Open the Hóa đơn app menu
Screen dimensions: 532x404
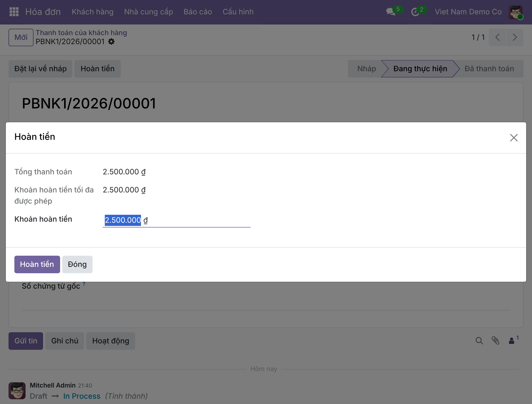pos(43,12)
